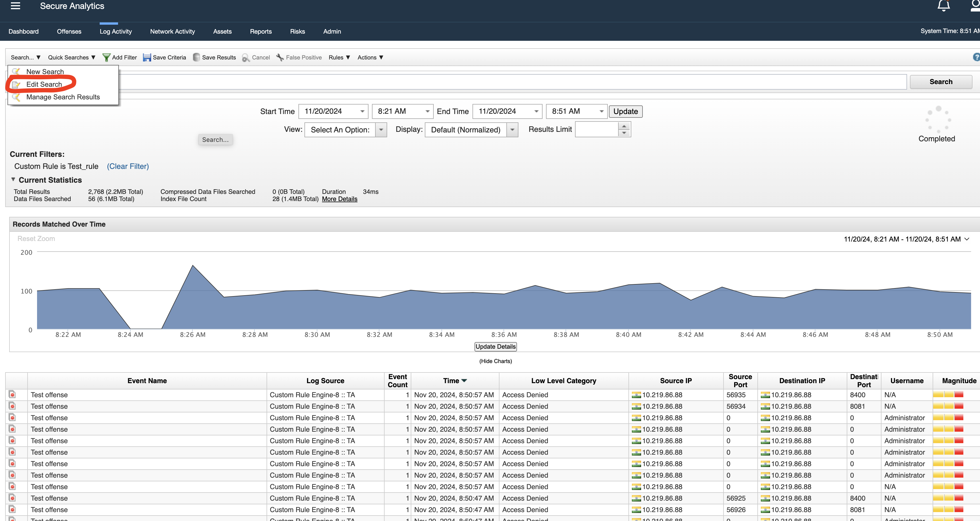The height and width of the screenshot is (521, 980).
Task: Open the Admin tab
Action: pos(332,32)
